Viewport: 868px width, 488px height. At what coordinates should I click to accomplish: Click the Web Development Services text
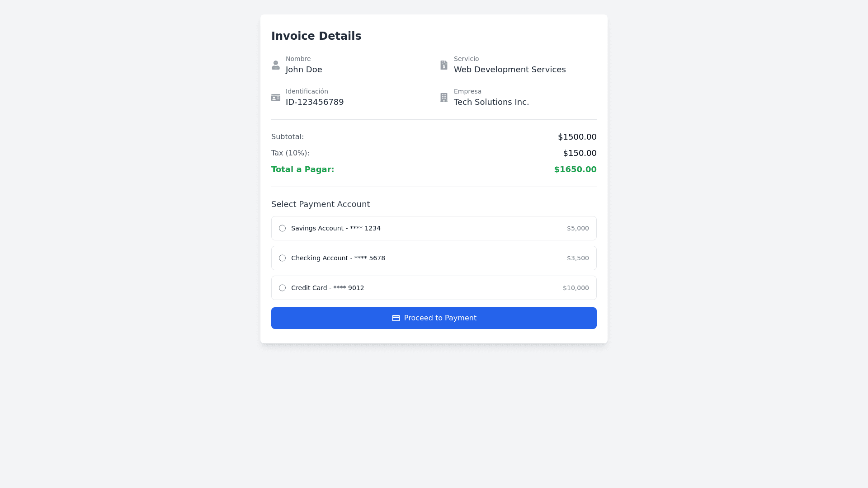click(509, 70)
